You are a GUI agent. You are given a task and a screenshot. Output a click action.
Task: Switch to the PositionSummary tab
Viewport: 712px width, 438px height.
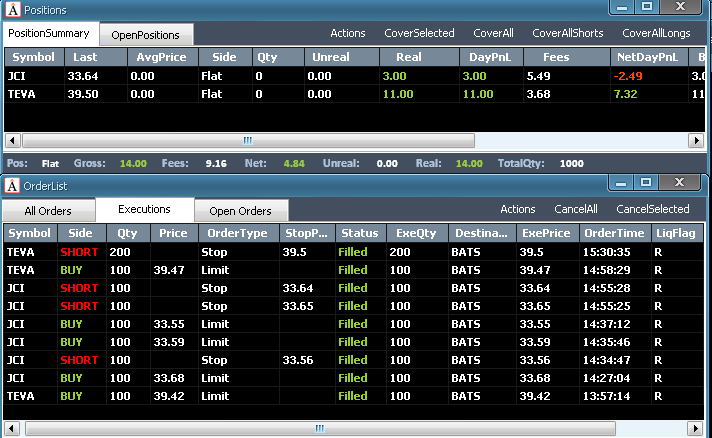49,34
